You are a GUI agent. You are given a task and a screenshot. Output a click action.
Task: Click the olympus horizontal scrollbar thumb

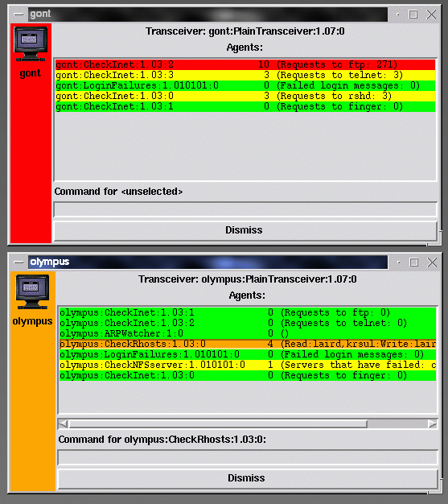click(218, 424)
